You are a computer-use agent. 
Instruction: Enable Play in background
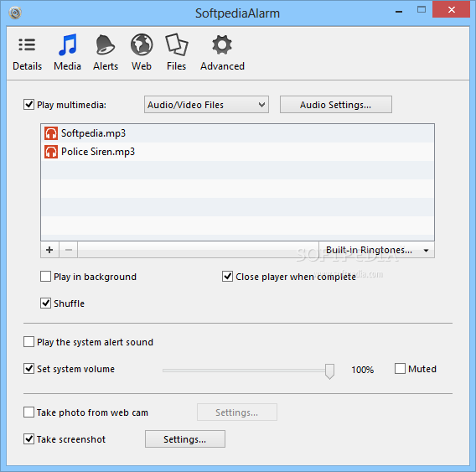pyautogui.click(x=45, y=277)
